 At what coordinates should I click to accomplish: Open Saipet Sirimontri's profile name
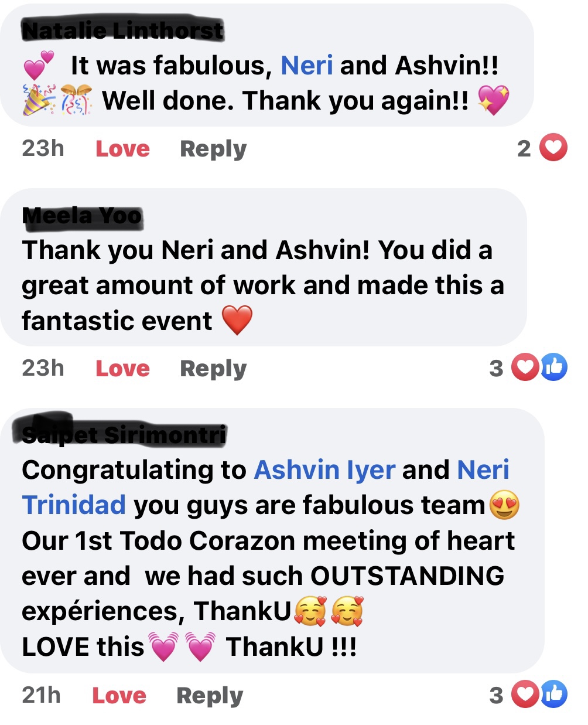(x=124, y=434)
